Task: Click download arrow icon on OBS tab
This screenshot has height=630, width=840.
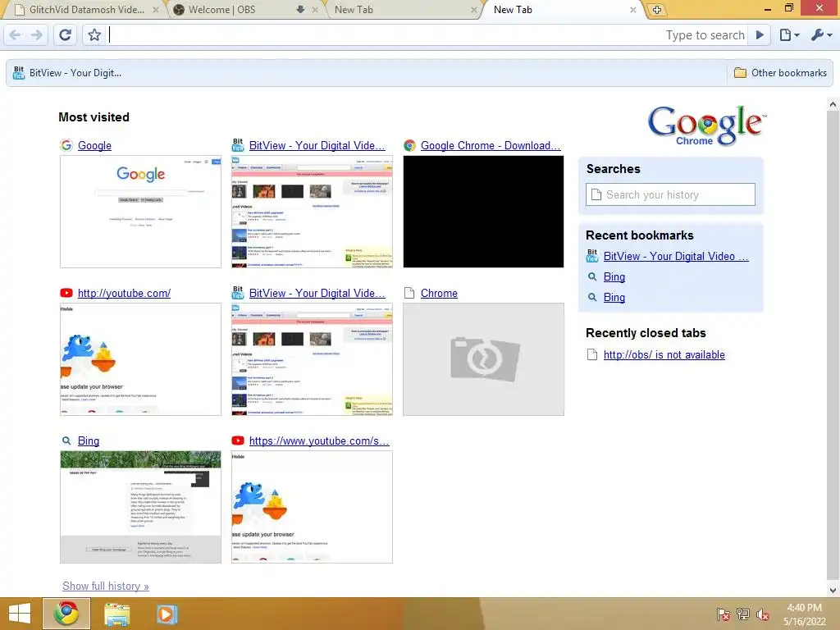Action: pos(300,10)
